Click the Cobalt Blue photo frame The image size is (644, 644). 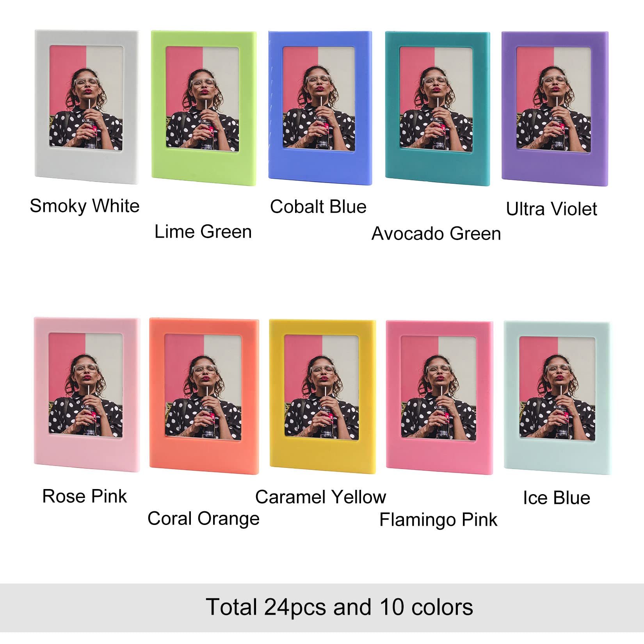[x=320, y=107]
